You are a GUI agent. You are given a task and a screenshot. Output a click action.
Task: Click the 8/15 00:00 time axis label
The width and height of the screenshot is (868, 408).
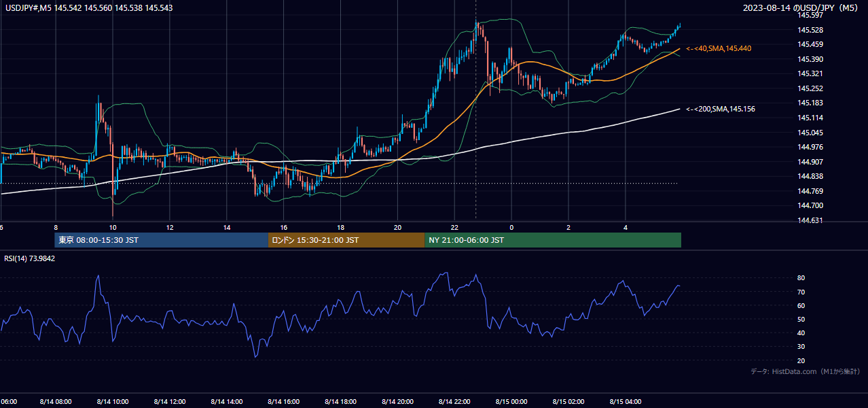512,401
